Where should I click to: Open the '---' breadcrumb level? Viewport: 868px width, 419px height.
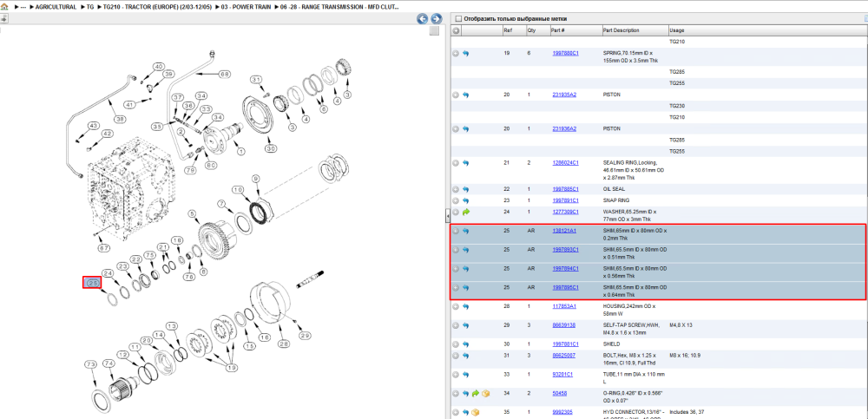pyautogui.click(x=23, y=7)
